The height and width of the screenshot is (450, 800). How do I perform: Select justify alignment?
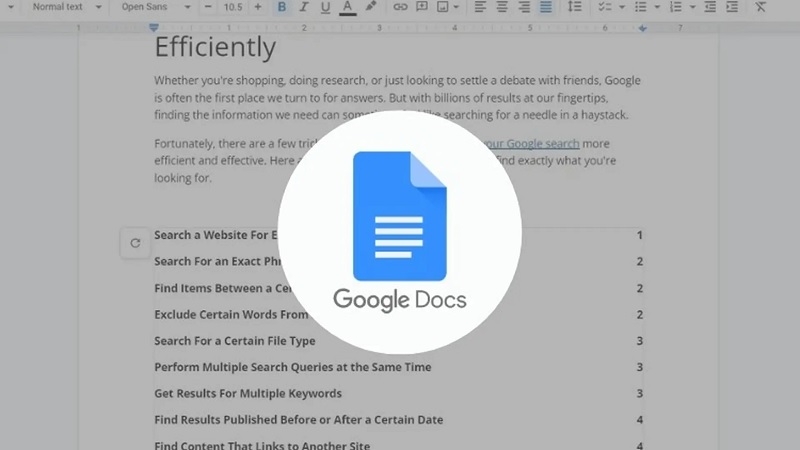point(546,7)
